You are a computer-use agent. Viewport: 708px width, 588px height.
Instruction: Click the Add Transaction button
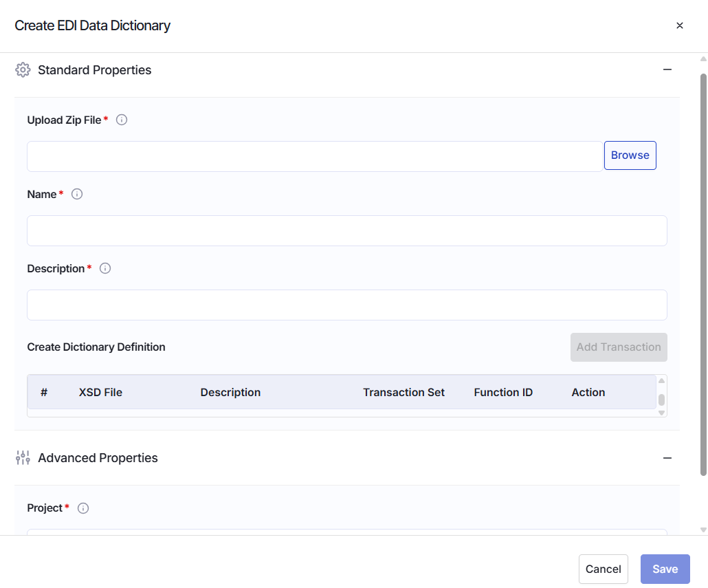coord(619,347)
